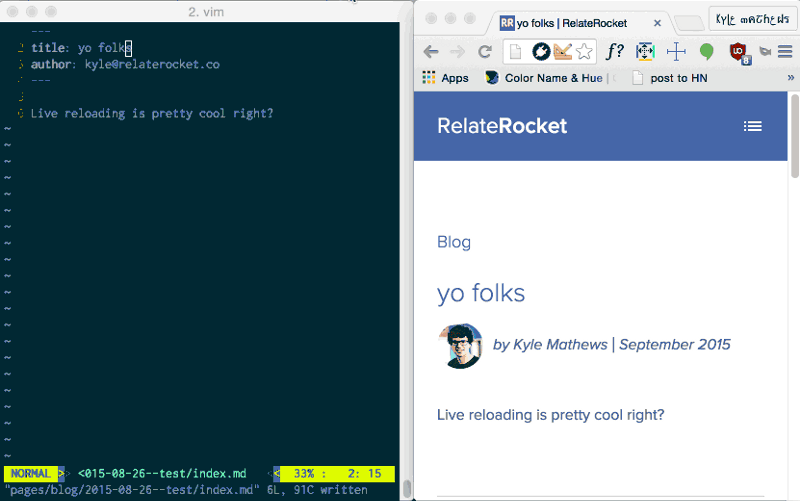Open the f? font-identifier extension
800x501 pixels.
coord(614,52)
